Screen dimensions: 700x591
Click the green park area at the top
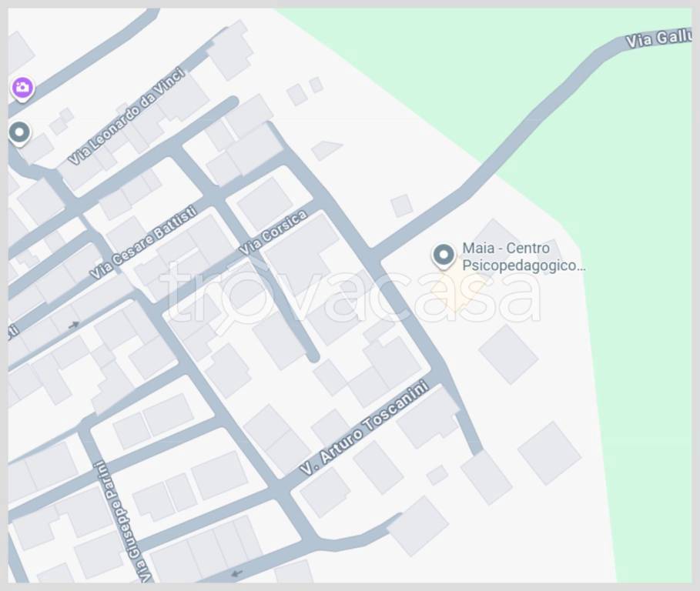(x=491, y=80)
